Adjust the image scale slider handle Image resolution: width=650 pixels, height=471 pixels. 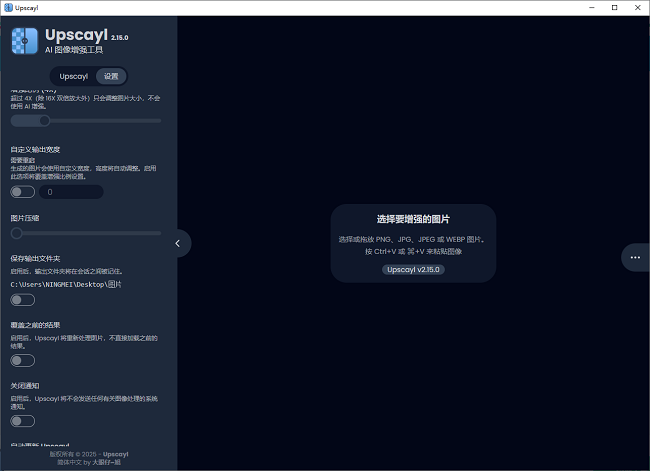pyautogui.click(x=45, y=121)
